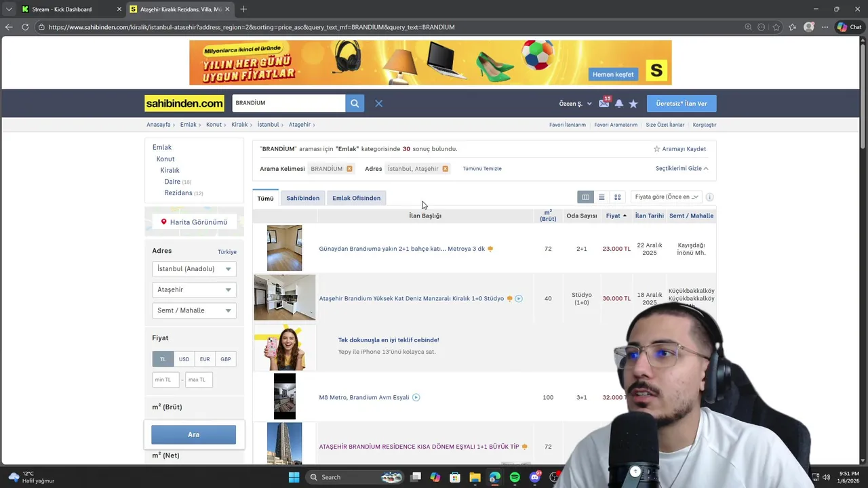Click the max TL price field
Viewport: 868px width, 488px height.
click(x=199, y=380)
